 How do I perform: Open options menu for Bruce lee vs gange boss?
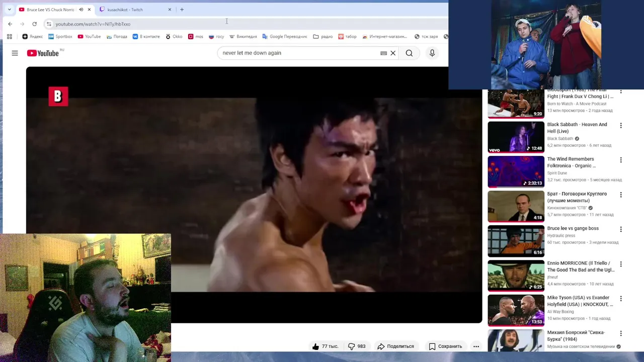click(621, 230)
